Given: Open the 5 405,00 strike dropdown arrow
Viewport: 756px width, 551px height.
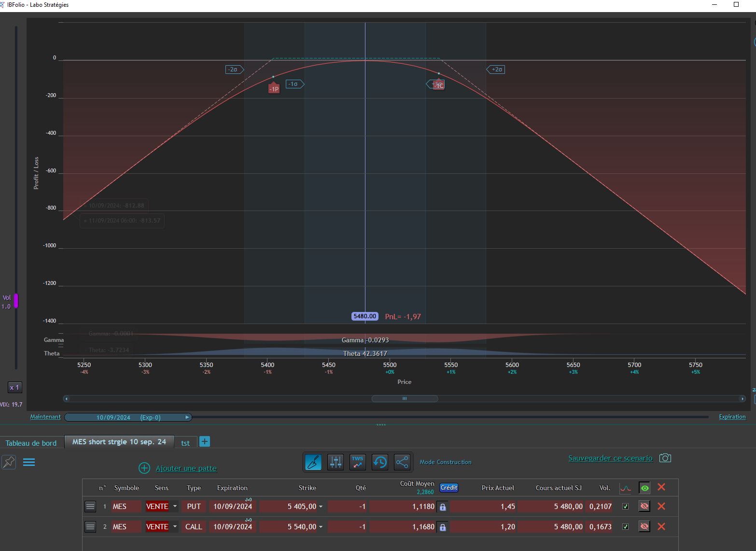Looking at the screenshot, I should (x=321, y=507).
